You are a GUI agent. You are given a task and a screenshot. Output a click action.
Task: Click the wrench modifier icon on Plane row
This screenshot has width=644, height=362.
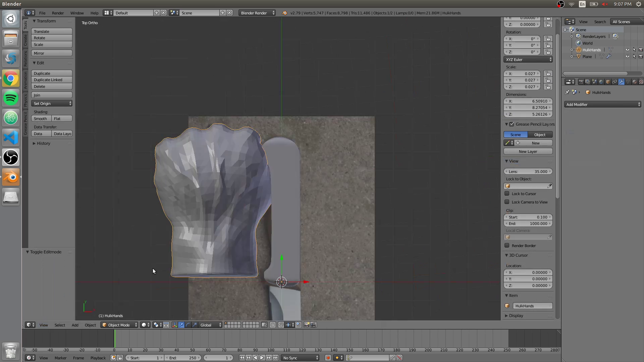[x=608, y=57]
